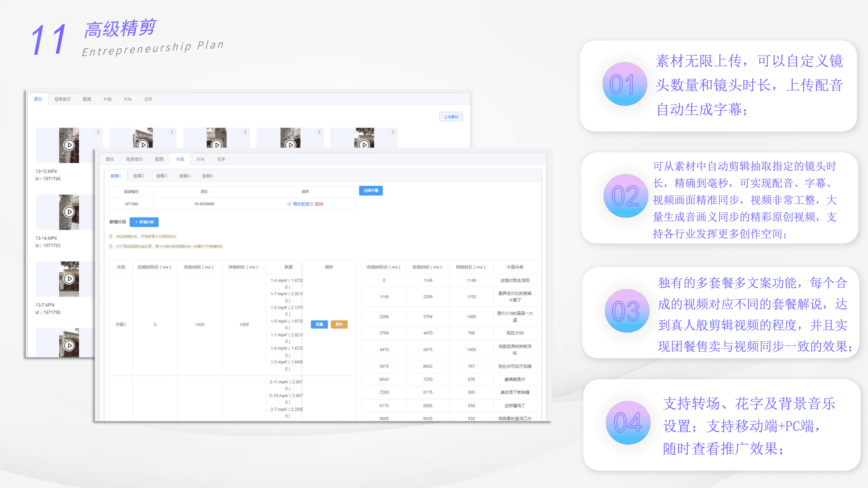Viewport: 868px width, 488px height.
Task: Open the 套餐5 tab
Action: point(207,176)
